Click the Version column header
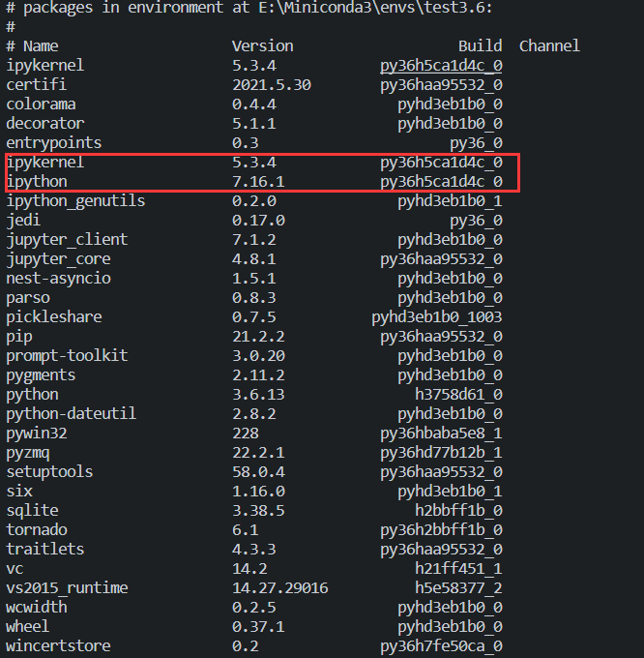 [x=262, y=45]
